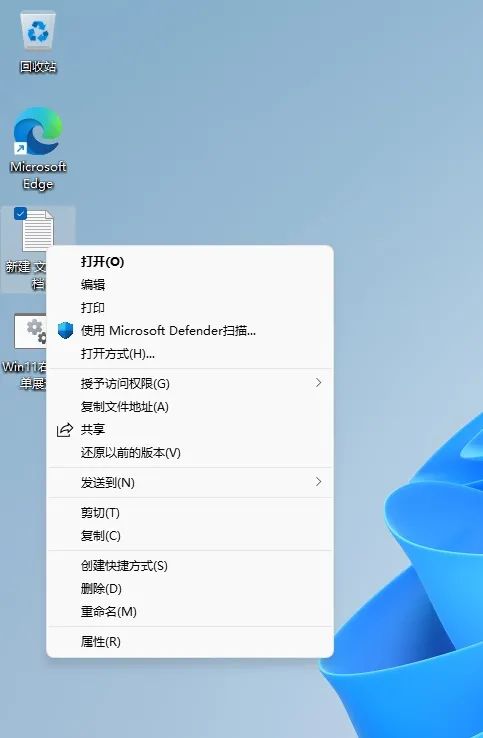Open 属性(R) at the menu bottom
The height and width of the screenshot is (738, 483).
[190, 642]
